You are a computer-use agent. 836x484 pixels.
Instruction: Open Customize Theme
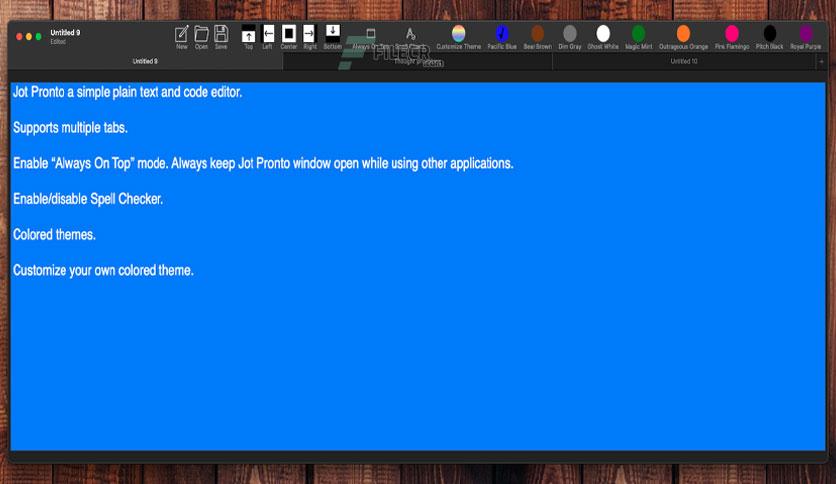coord(458,34)
